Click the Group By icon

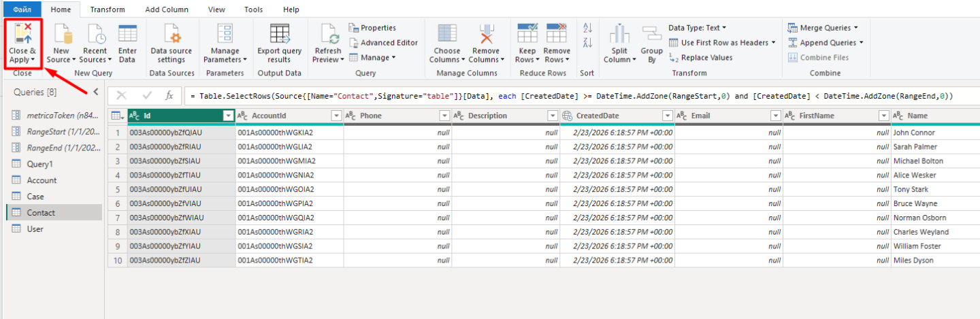click(651, 35)
